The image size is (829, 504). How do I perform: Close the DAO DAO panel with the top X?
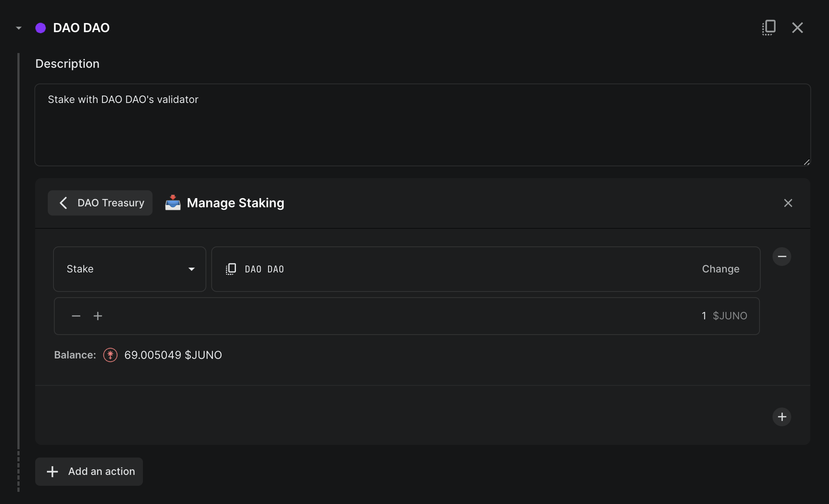(x=797, y=28)
